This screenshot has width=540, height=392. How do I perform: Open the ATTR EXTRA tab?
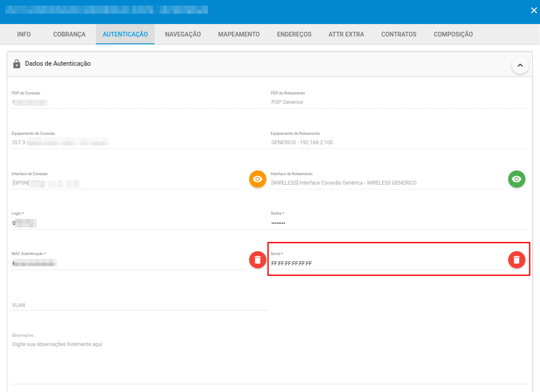346,34
